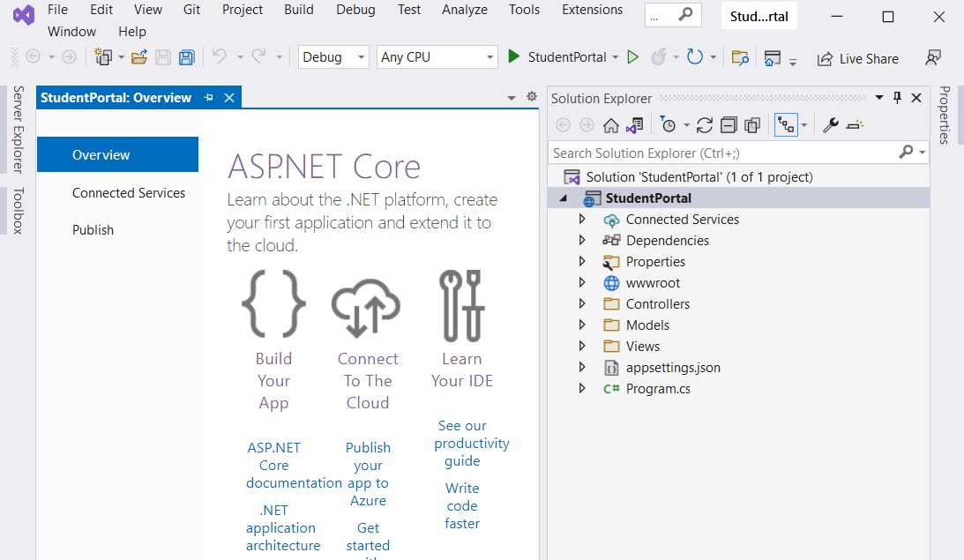Click Navigate Backward in the main toolbar
964x560 pixels.
34,57
